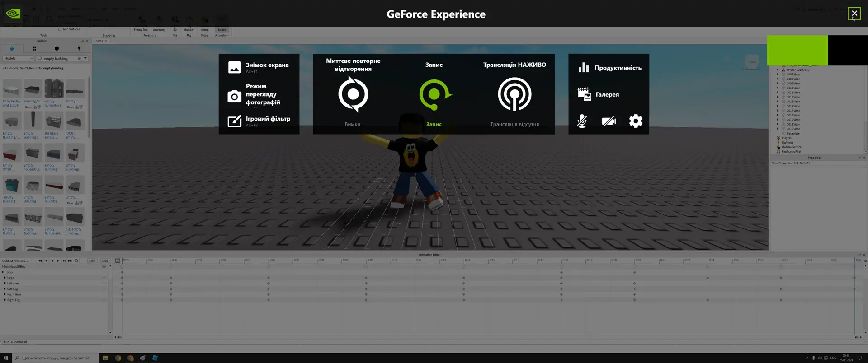This screenshot has height=363, width=868.
Task: Click the Filter Properties field
Action: 817,163
